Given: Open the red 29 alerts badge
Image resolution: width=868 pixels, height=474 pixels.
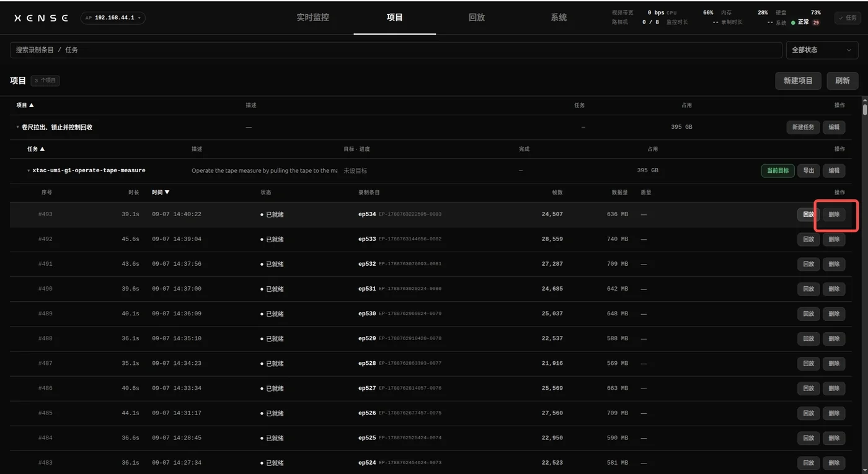Looking at the screenshot, I should pos(816,22).
